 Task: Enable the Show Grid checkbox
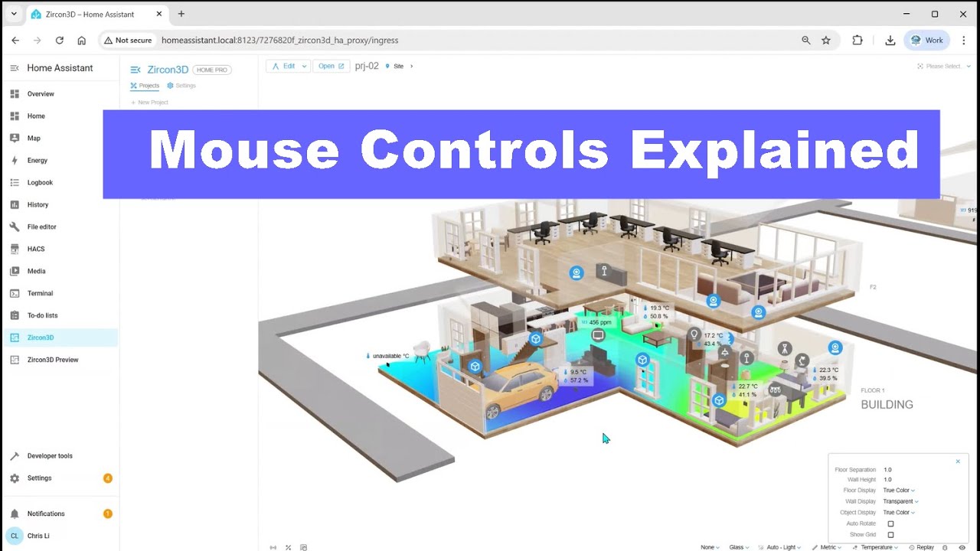point(890,535)
